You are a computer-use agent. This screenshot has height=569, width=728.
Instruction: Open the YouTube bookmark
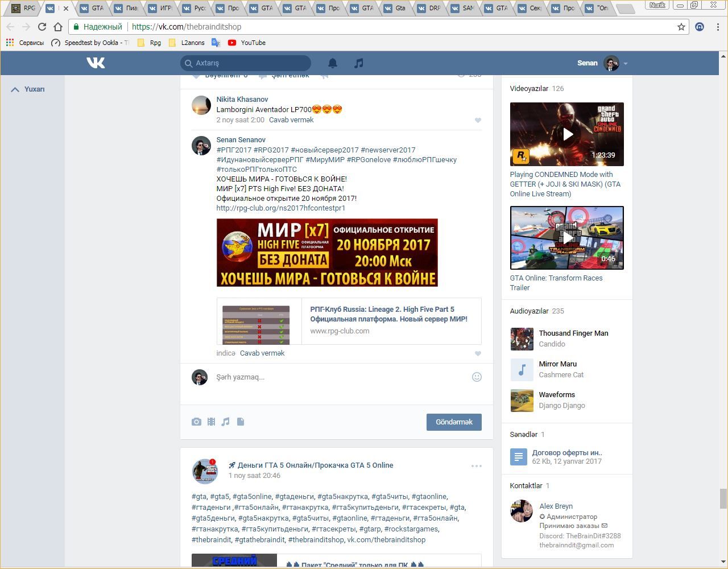247,43
